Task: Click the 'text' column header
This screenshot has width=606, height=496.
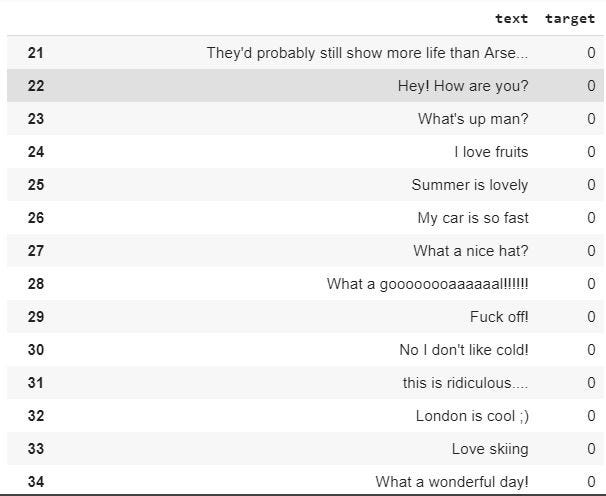Action: (x=511, y=19)
